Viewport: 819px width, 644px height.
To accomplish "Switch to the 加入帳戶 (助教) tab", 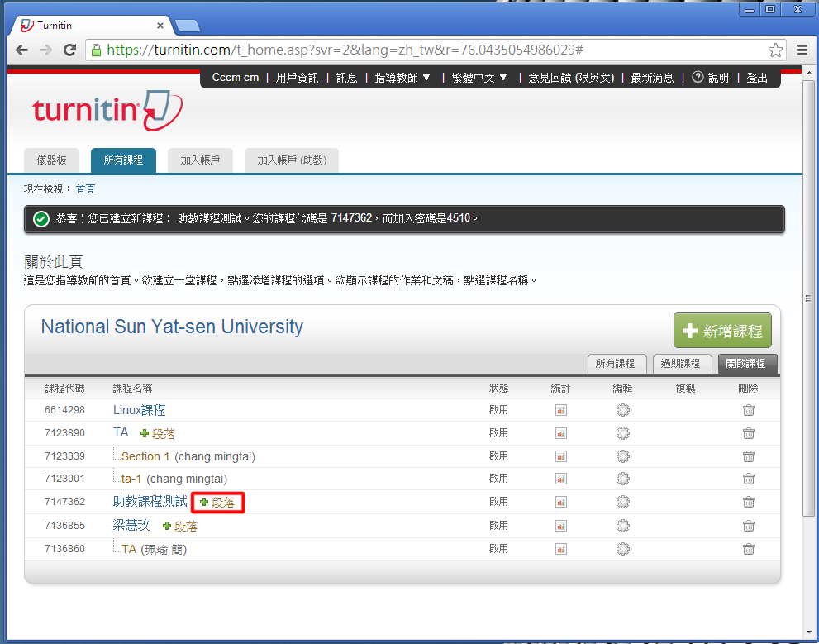I will pos(292,160).
